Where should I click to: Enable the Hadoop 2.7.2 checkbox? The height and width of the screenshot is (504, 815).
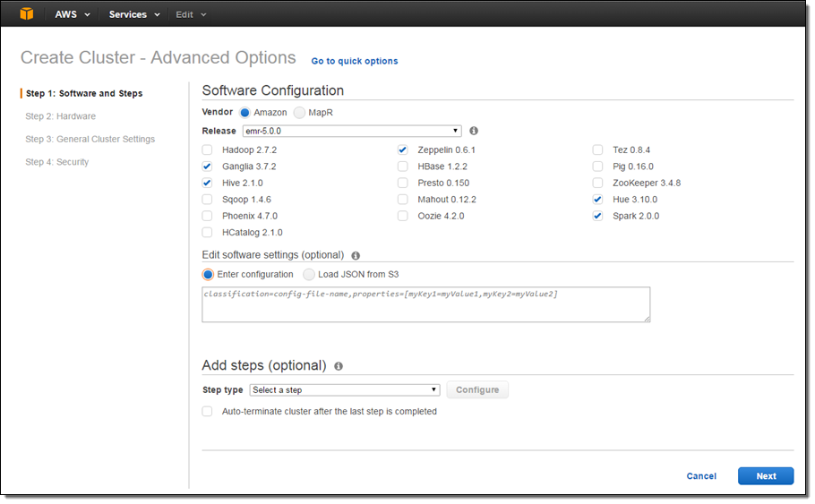[208, 150]
